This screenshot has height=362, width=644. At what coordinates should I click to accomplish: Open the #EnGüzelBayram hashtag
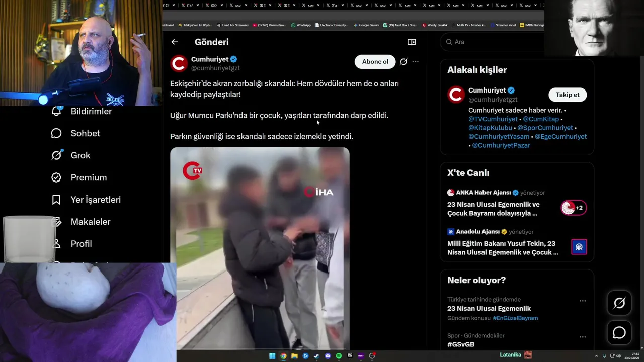515,318
